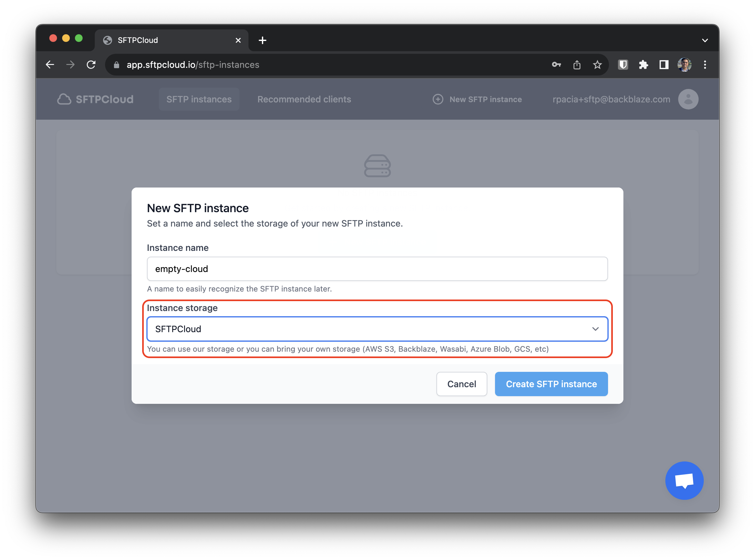Click the "Instance storage" label
Screen dimensions: 755x560
(182, 308)
